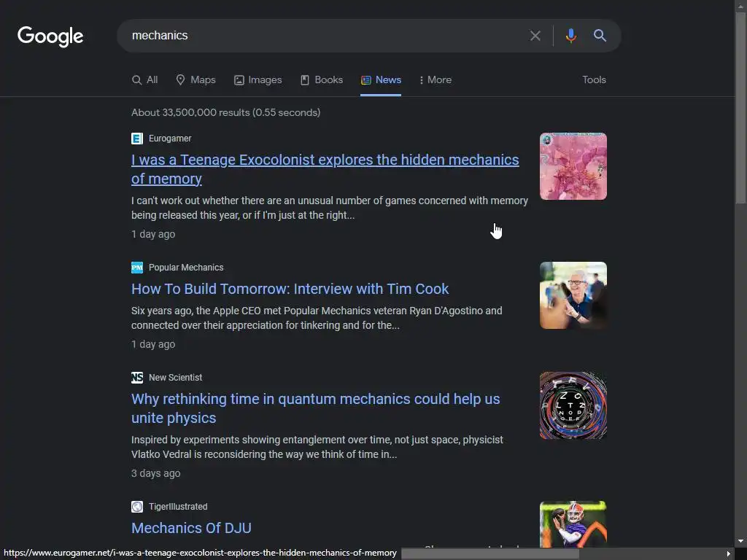Click the magnifier search button
The image size is (747, 560).
click(600, 36)
